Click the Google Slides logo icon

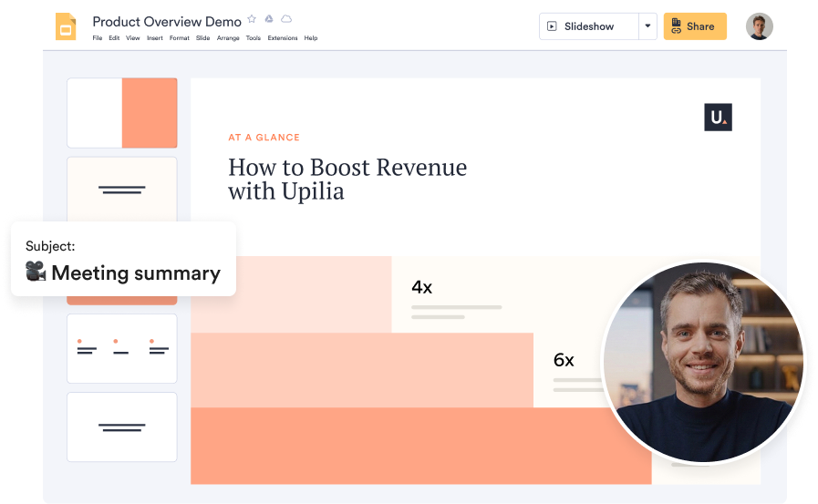click(x=66, y=26)
